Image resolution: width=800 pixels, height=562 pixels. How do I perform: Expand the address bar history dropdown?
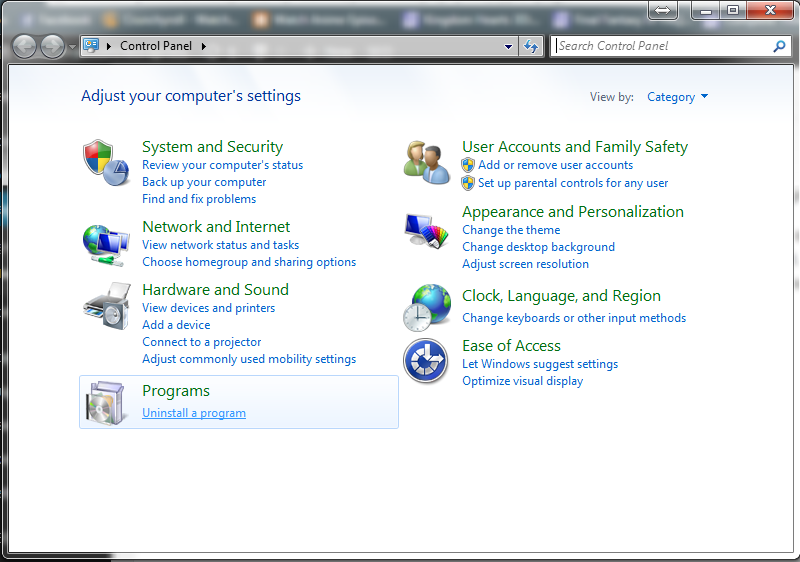[508, 46]
